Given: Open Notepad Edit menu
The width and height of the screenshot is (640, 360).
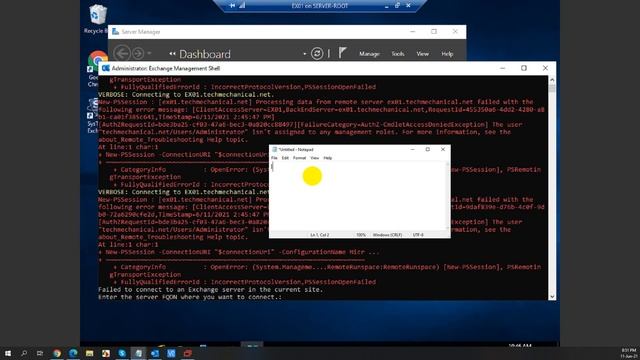Looking at the screenshot, I should coord(285,158).
